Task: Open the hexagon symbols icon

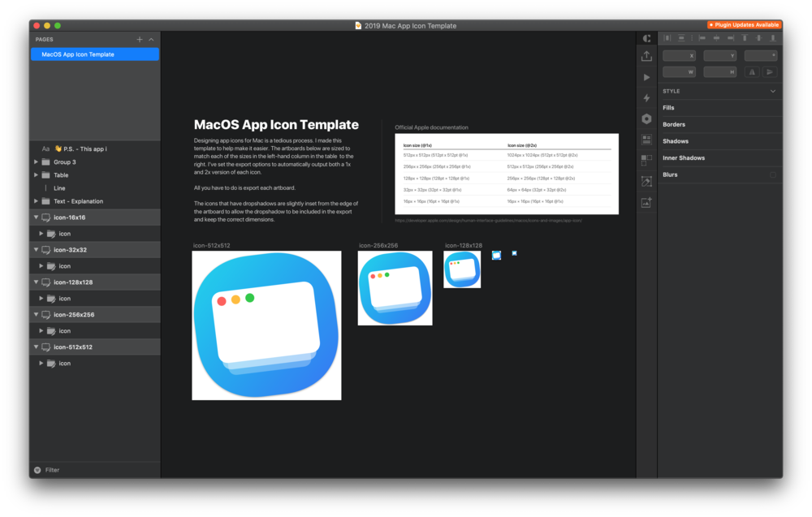Action: (x=646, y=118)
